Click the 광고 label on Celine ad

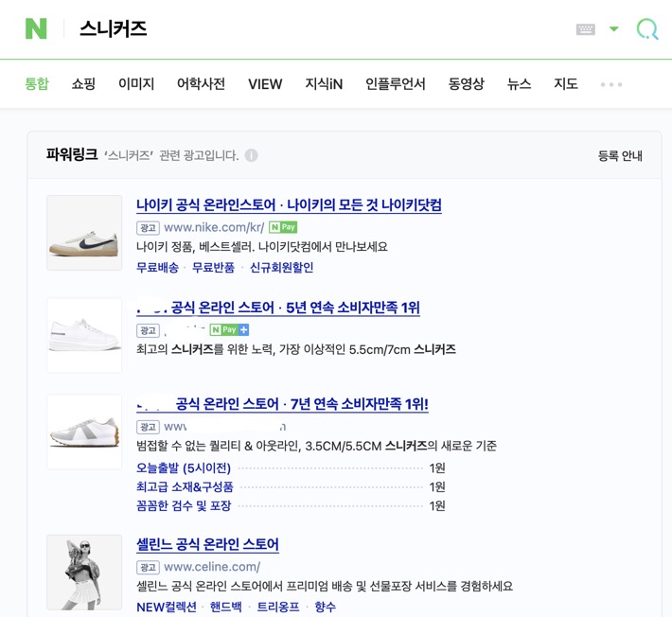point(148,567)
